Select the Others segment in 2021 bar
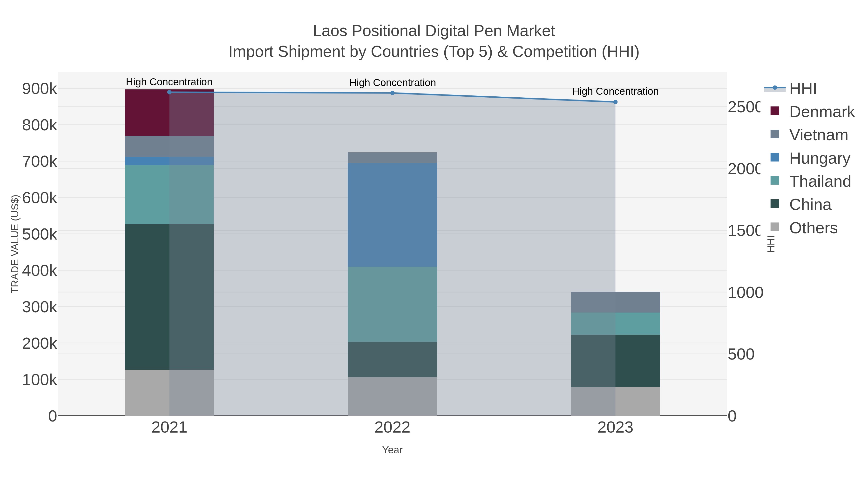 pos(170,393)
